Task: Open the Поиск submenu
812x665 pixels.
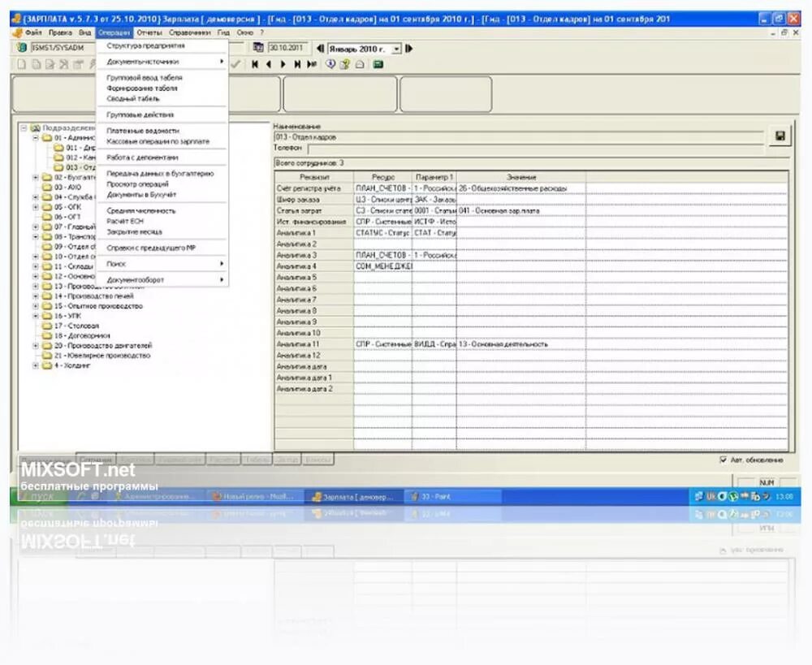Action: pyautogui.click(x=162, y=264)
